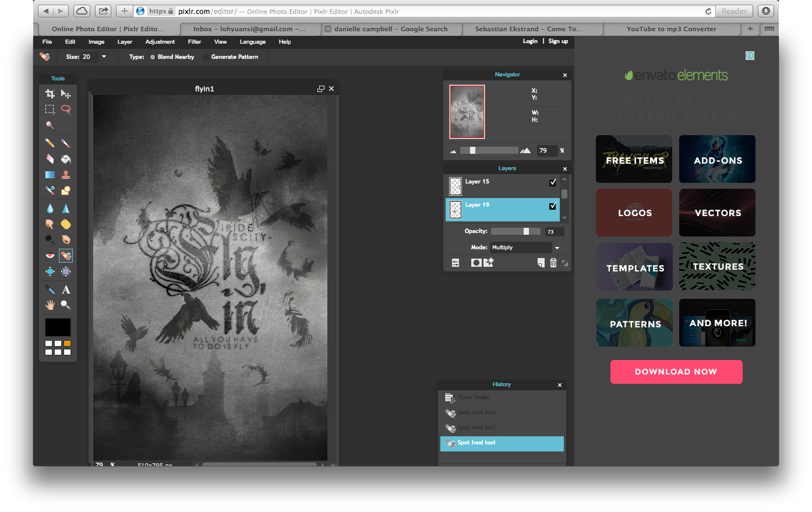Select the Type text tool

[66, 289]
